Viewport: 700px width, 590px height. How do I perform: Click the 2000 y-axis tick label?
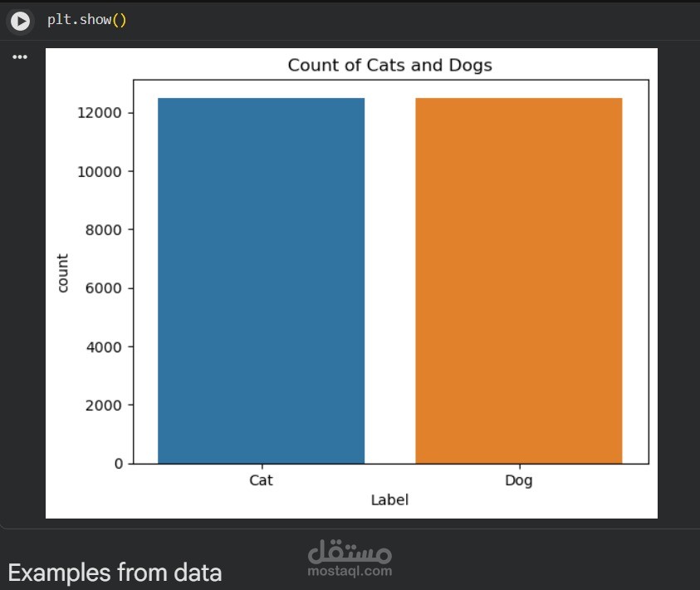pyautogui.click(x=105, y=406)
